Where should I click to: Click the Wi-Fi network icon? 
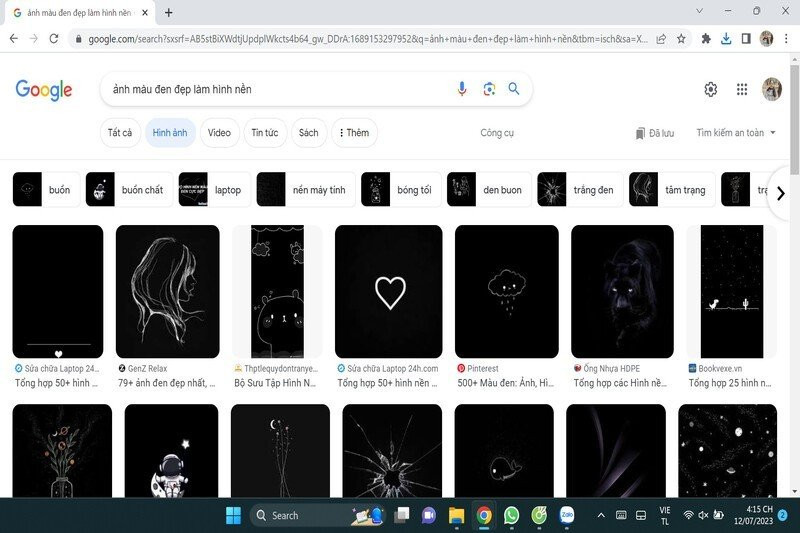[x=689, y=515]
